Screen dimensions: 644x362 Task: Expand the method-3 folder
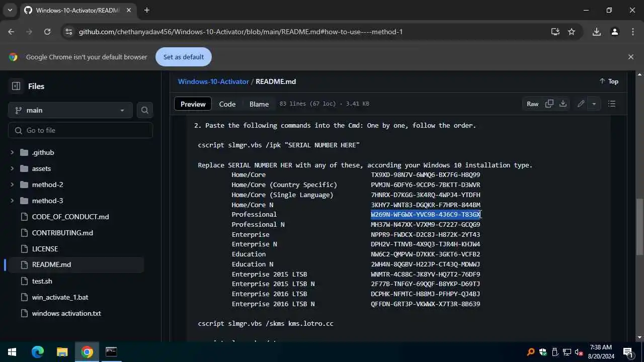[x=12, y=201]
